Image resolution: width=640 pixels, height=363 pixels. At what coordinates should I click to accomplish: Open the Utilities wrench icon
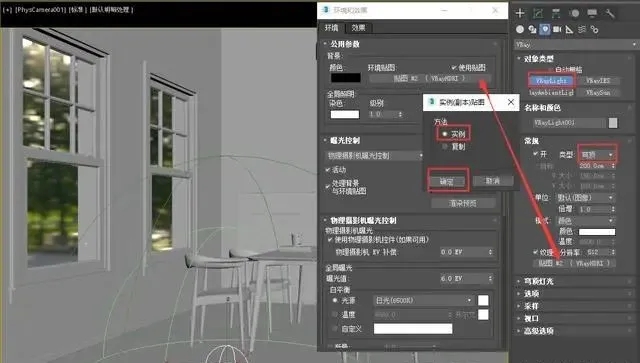[610, 13]
